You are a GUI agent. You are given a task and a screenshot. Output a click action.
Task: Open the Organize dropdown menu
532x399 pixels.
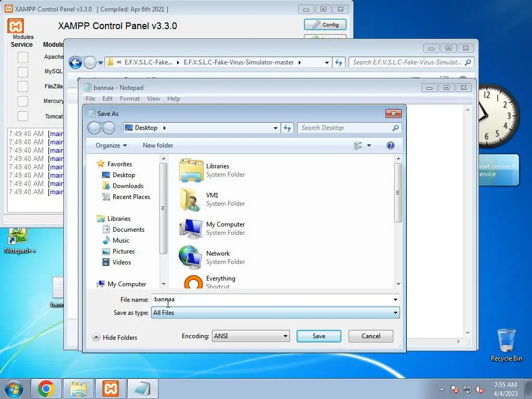point(111,145)
